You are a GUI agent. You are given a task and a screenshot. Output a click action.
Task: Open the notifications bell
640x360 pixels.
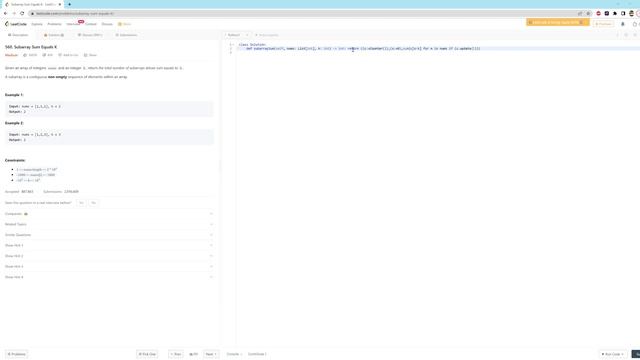coord(623,24)
